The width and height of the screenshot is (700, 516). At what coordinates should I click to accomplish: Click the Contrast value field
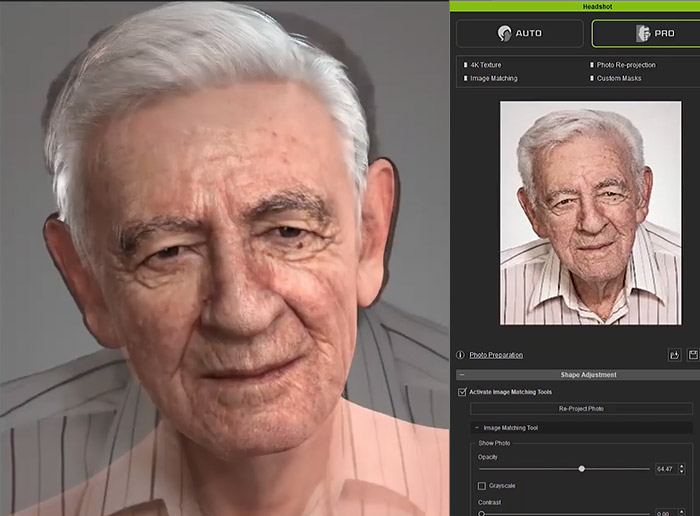click(x=665, y=513)
